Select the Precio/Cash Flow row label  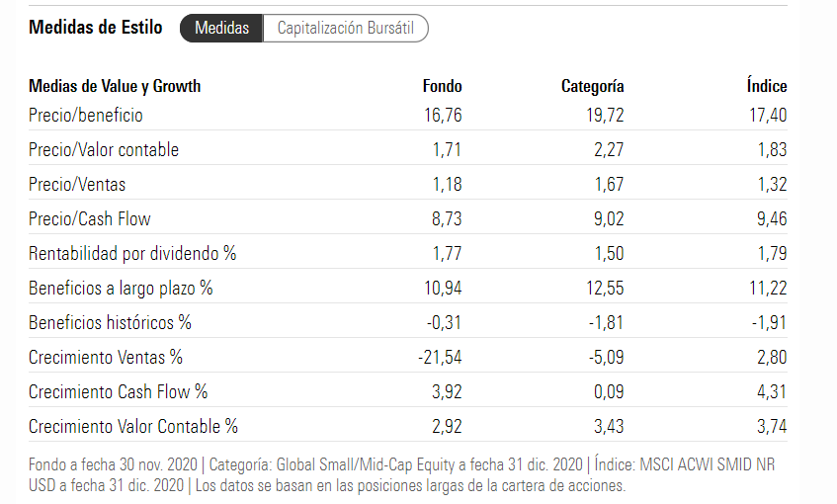pyautogui.click(x=90, y=219)
